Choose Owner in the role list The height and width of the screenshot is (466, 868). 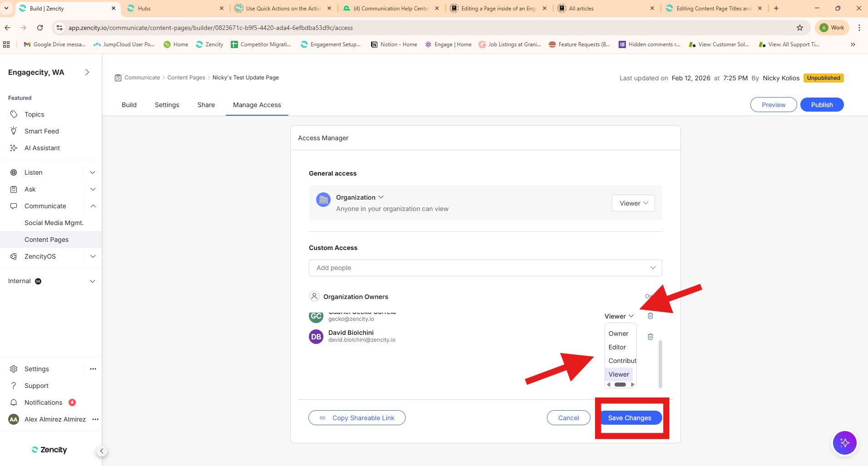tap(618, 334)
